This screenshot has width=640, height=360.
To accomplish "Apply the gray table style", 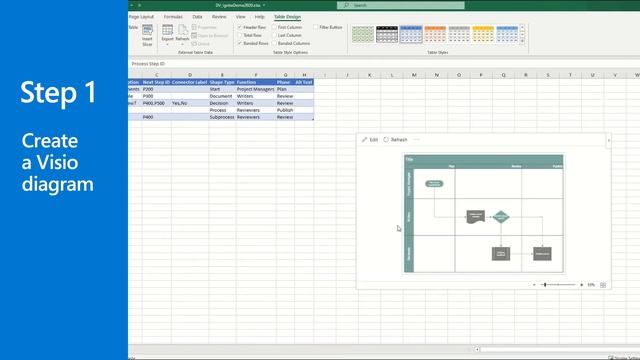I will pyautogui.click(x=459, y=34).
